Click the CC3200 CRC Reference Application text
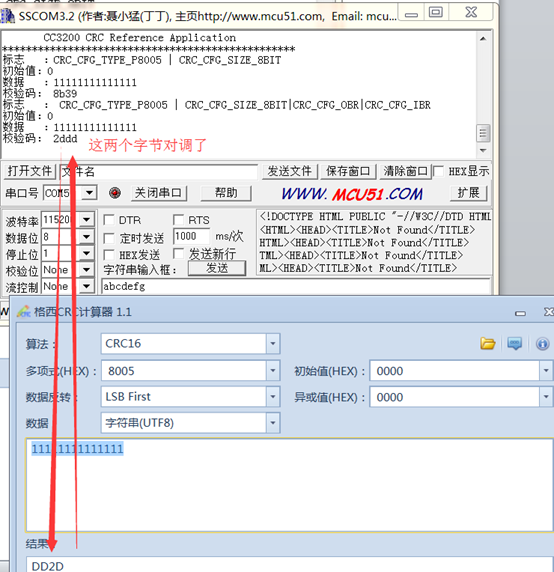554x572 pixels. (140, 38)
